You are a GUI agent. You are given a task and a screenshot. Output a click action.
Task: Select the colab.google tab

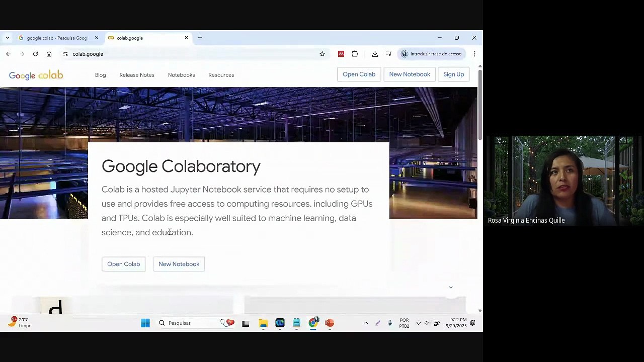(148, 38)
